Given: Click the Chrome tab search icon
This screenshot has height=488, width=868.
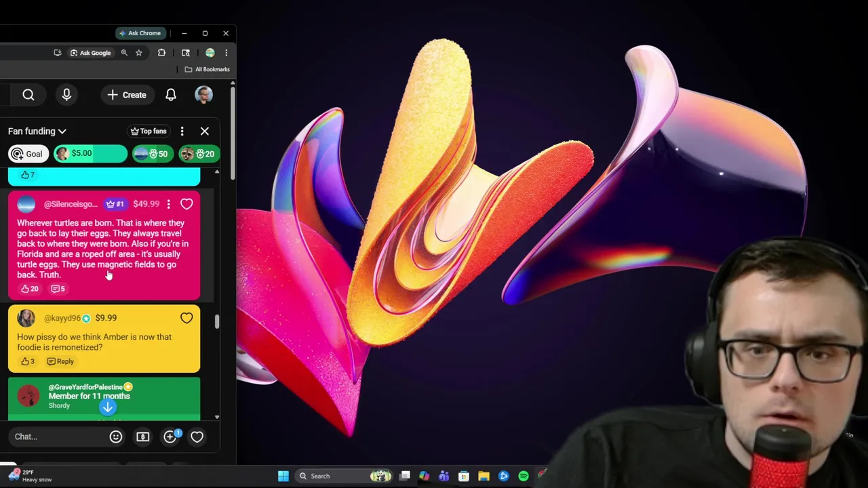Looking at the screenshot, I should 186,53.
